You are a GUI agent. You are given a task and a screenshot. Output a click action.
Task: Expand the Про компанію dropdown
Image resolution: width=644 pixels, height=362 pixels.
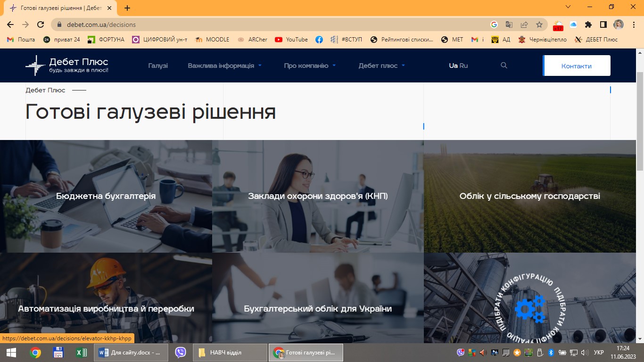point(310,66)
